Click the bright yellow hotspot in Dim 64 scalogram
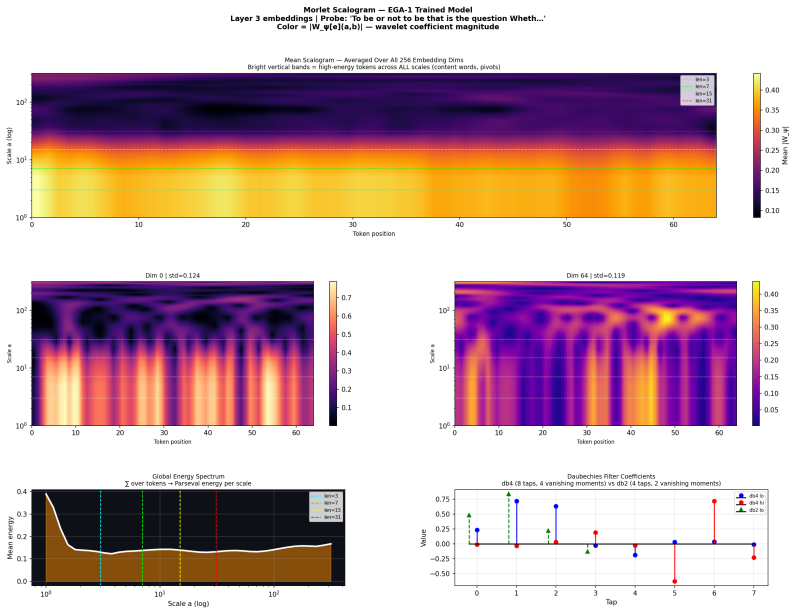The width and height of the screenshot is (796, 614). coord(667,318)
